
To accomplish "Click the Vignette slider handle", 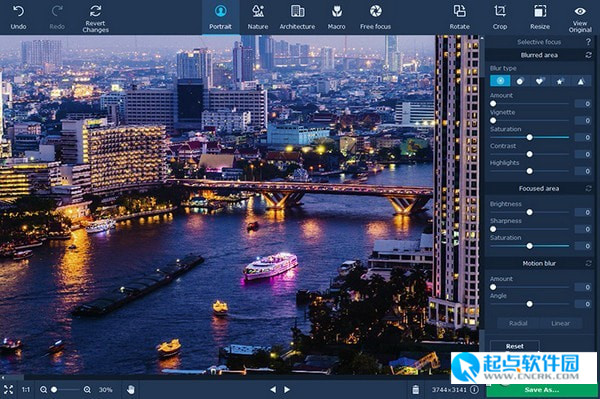I will tap(493, 121).
